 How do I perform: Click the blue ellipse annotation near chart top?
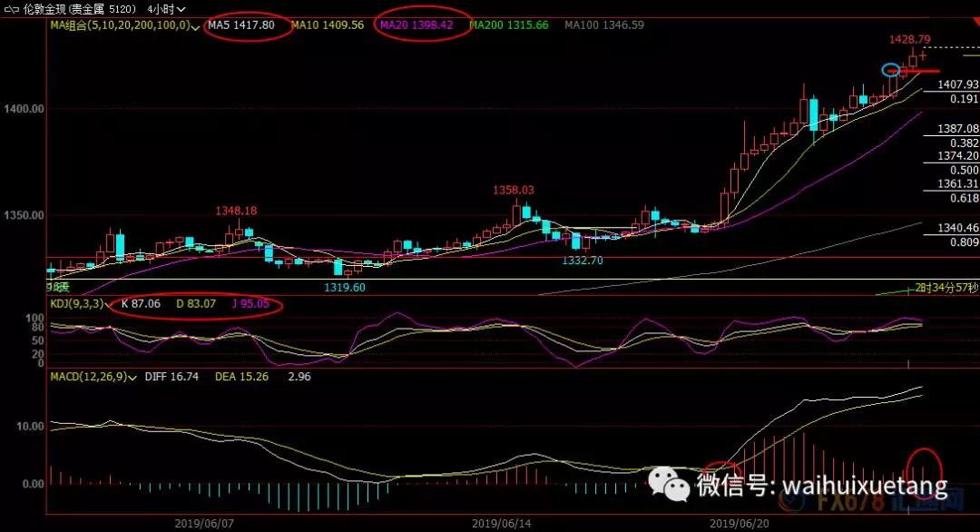pos(891,70)
